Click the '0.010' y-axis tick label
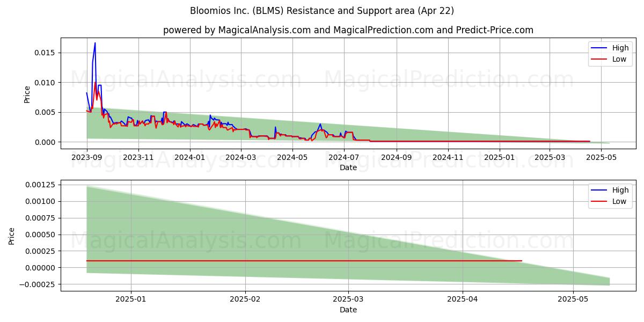 [45, 83]
